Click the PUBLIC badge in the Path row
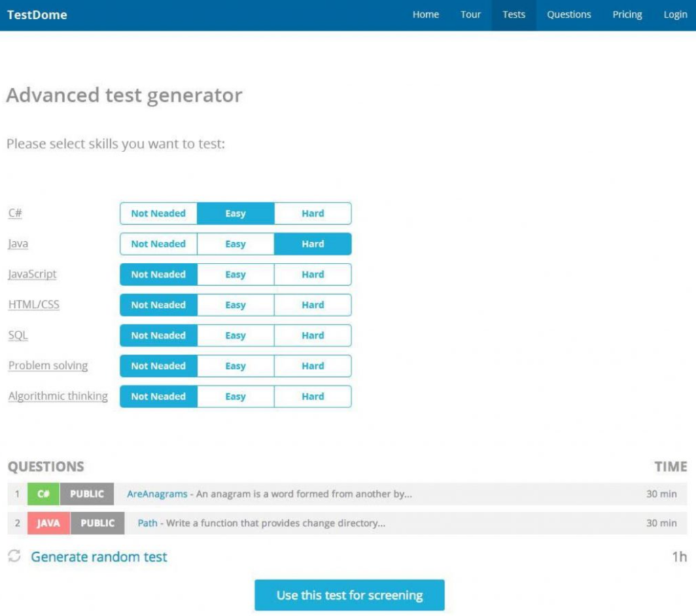 (97, 523)
